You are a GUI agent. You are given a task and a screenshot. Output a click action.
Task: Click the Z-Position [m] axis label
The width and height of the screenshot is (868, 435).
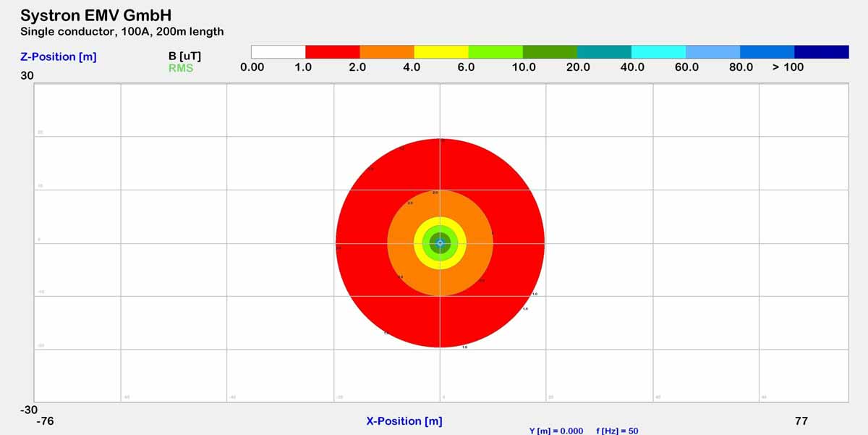click(59, 56)
